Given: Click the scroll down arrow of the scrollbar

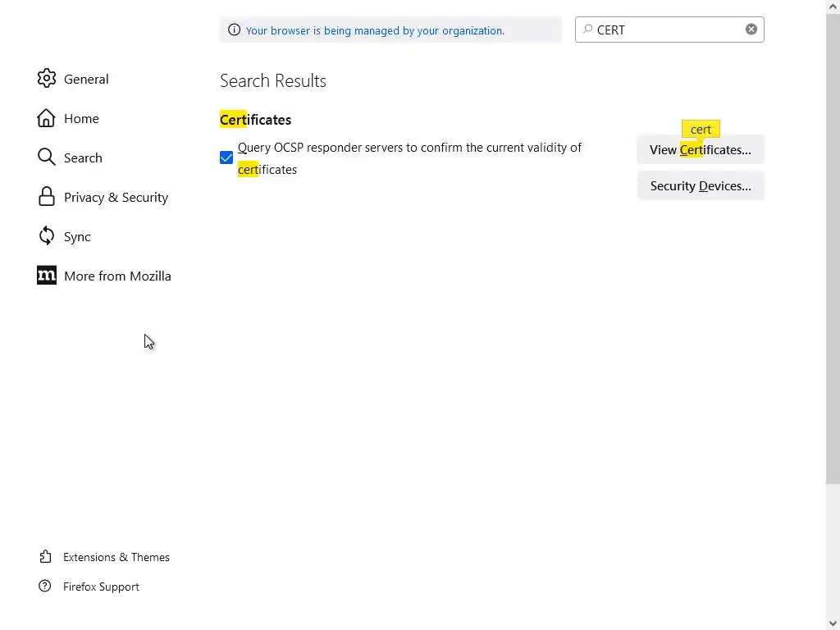Looking at the screenshot, I should click(833, 623).
